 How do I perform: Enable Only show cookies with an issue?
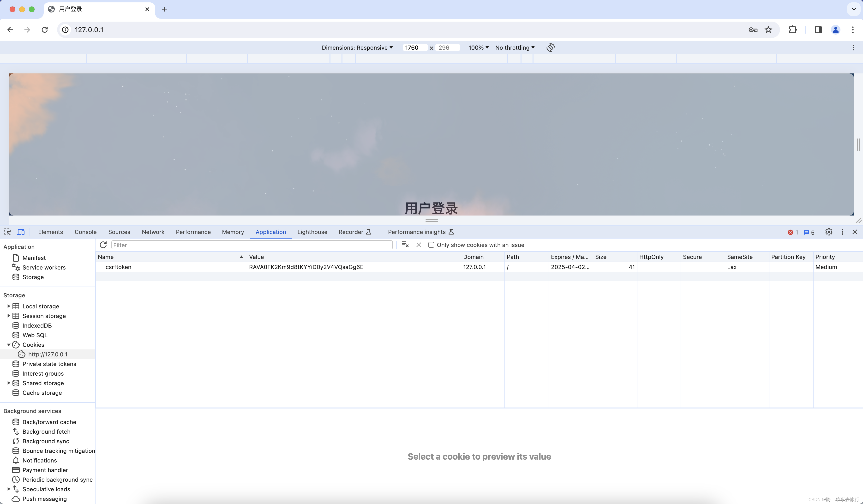tap(431, 245)
